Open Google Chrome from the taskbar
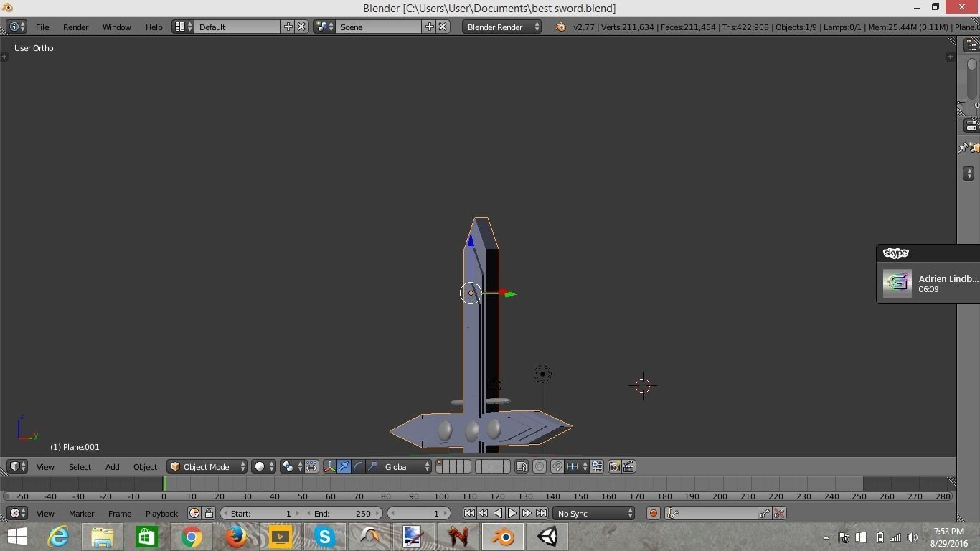 coord(191,537)
